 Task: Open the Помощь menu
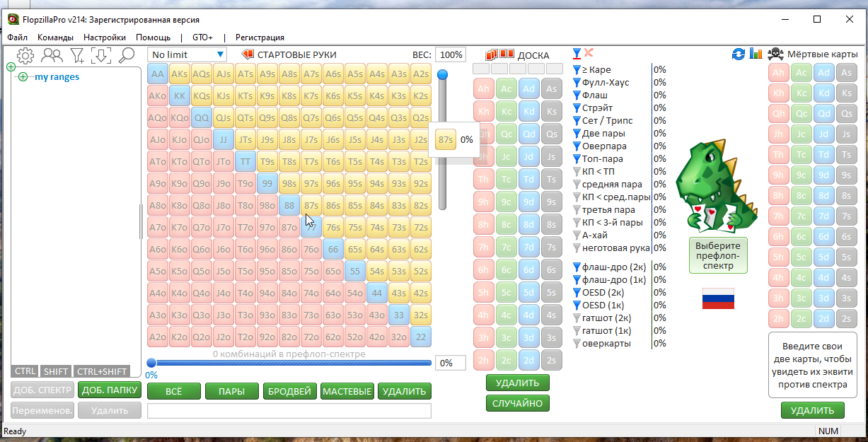[x=153, y=37]
